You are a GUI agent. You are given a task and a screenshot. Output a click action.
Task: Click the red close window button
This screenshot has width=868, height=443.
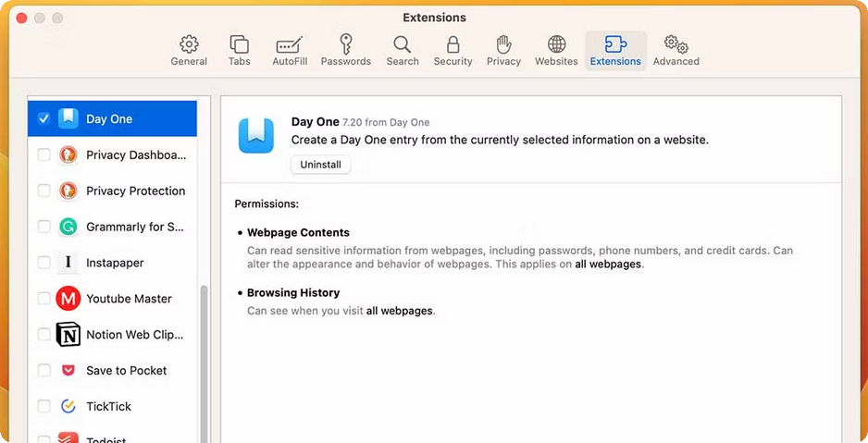point(21,18)
